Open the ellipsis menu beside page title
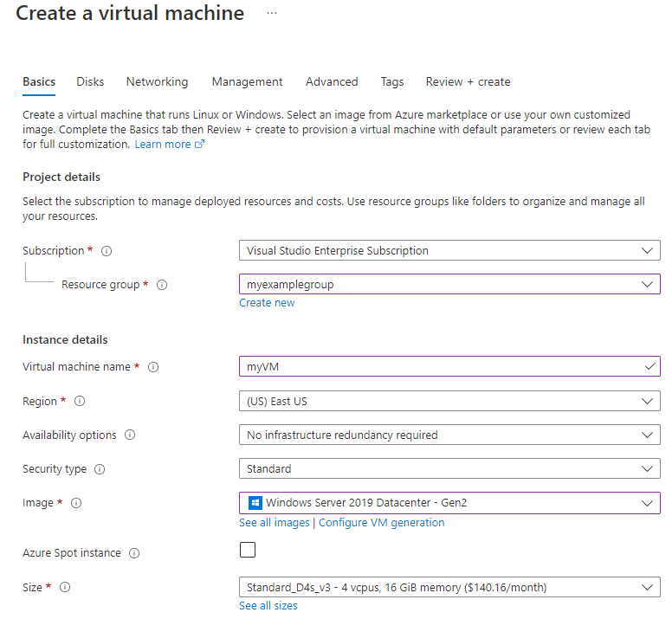 tap(272, 14)
